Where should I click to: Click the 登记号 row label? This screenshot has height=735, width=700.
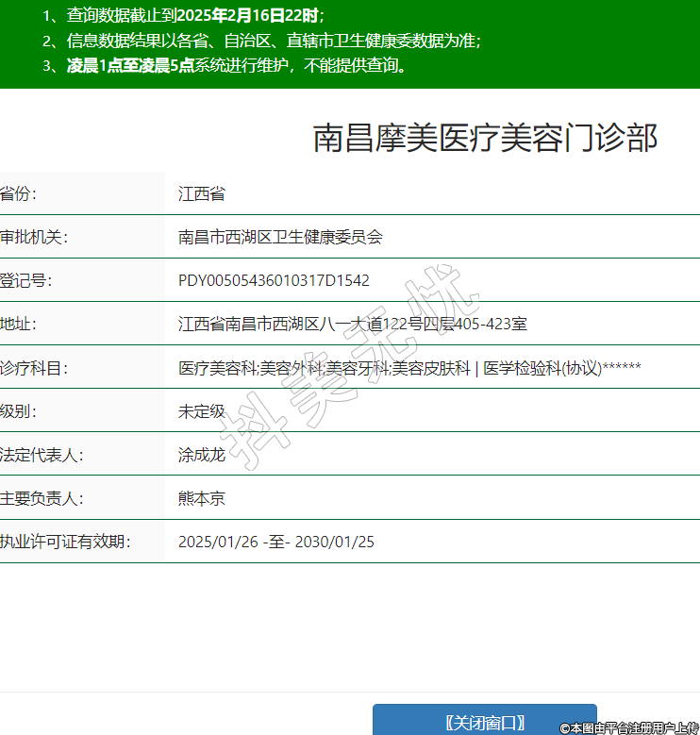tap(26, 280)
